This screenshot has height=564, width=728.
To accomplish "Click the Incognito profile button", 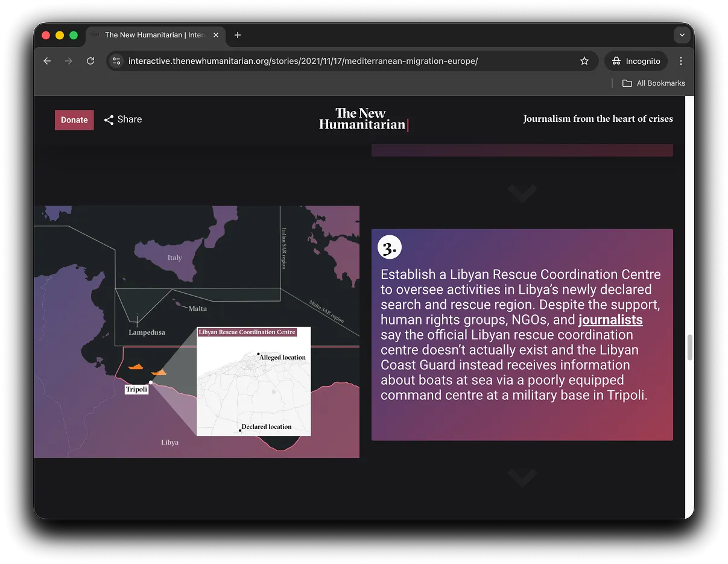I will tap(636, 61).
